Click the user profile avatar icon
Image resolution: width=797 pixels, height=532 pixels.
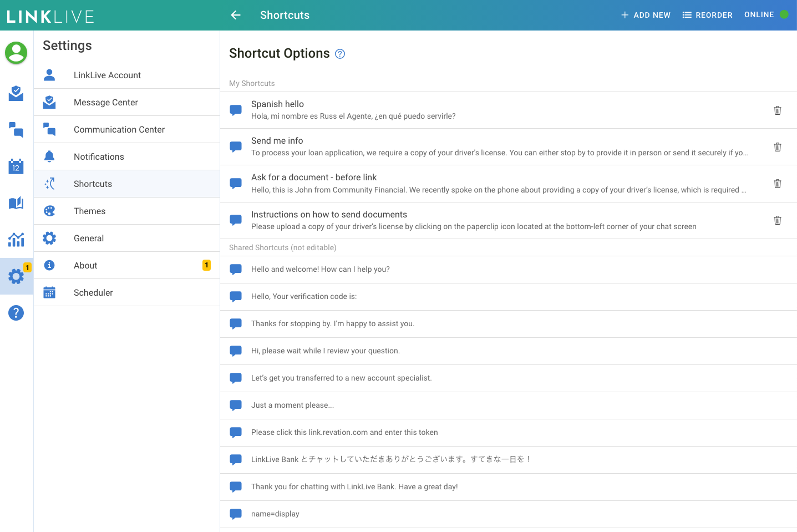[x=16, y=53]
